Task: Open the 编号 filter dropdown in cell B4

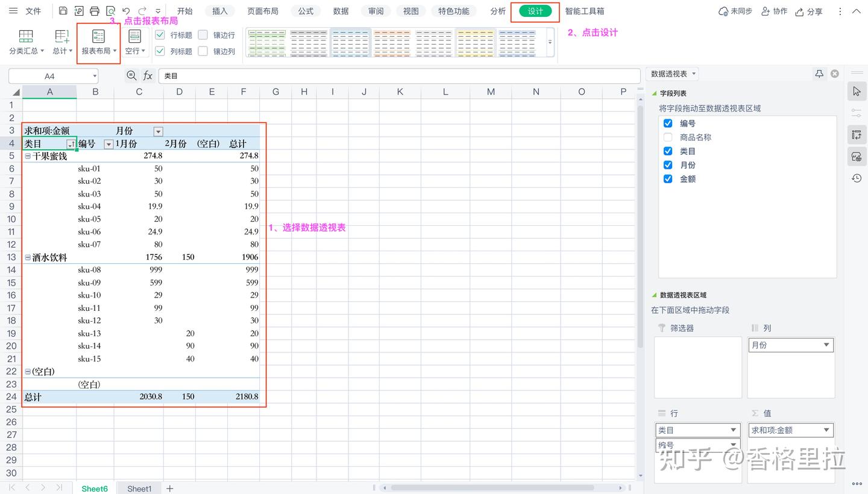Action: coord(108,144)
